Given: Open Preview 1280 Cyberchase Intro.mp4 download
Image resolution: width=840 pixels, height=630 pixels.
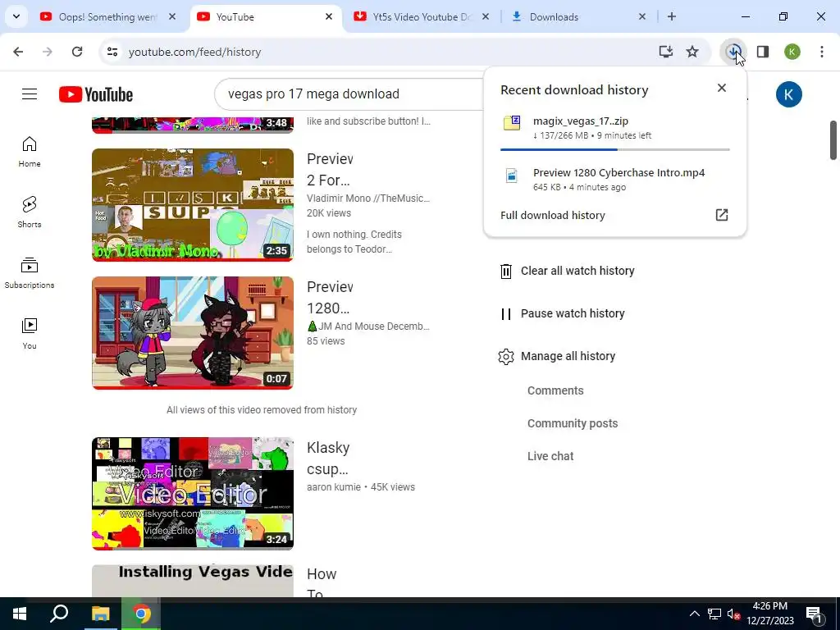Looking at the screenshot, I should click(x=615, y=180).
